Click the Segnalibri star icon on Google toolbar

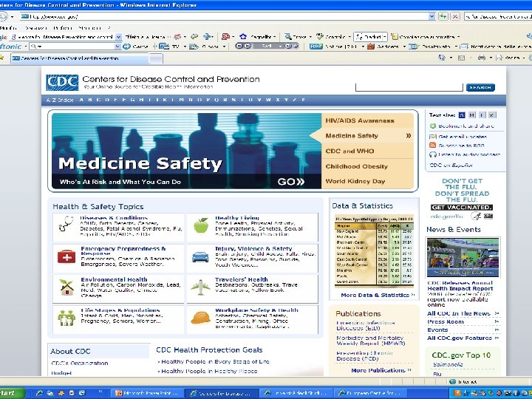coord(243,37)
